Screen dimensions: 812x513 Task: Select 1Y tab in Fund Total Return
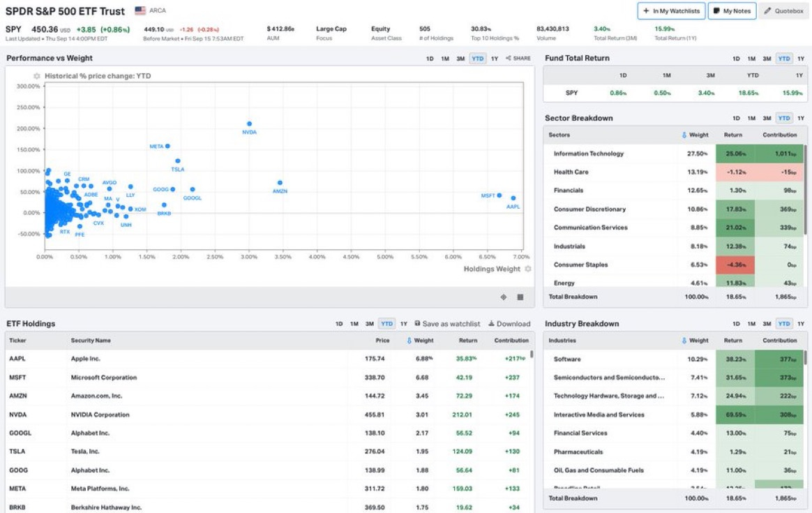[801, 59]
